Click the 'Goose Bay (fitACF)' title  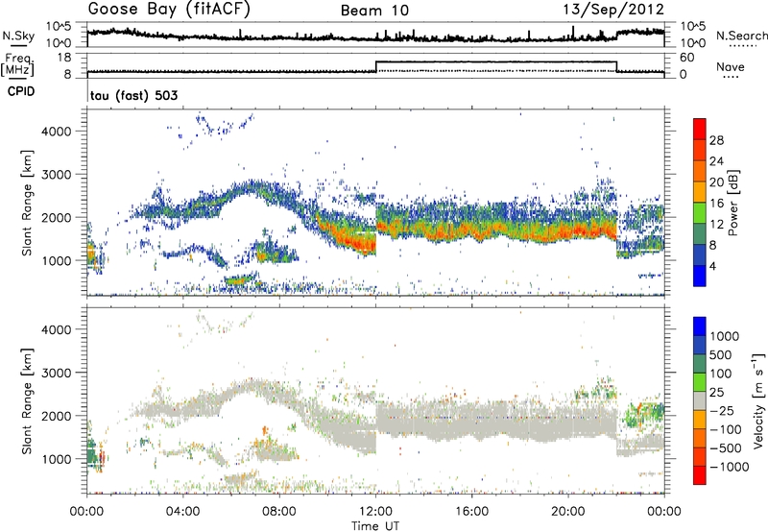[169, 10]
